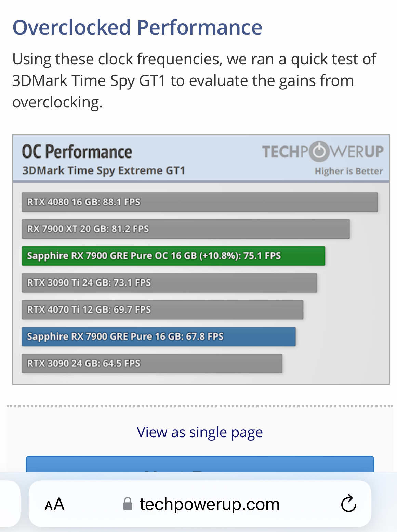Open the AA reader text size menu
397x532 pixels.
[x=54, y=504]
